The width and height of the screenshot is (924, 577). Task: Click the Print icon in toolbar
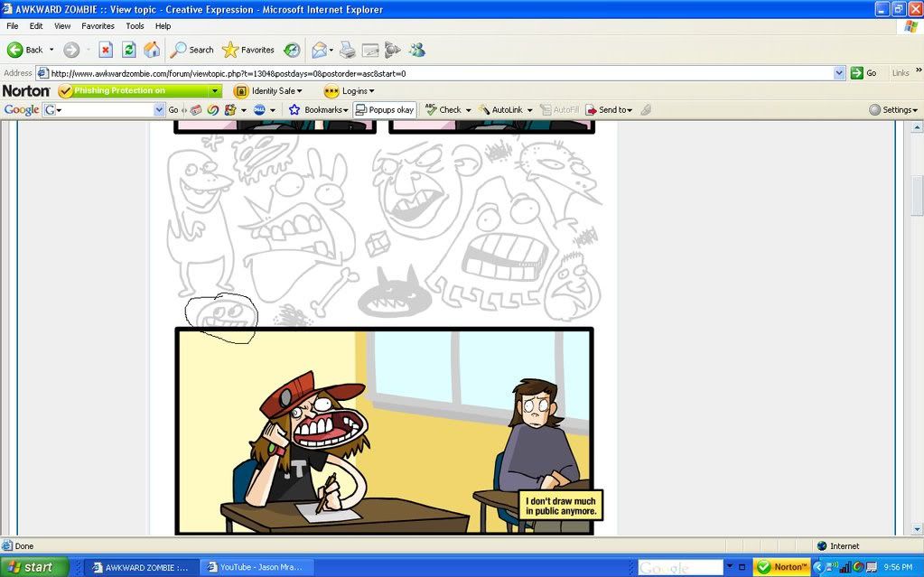347,50
